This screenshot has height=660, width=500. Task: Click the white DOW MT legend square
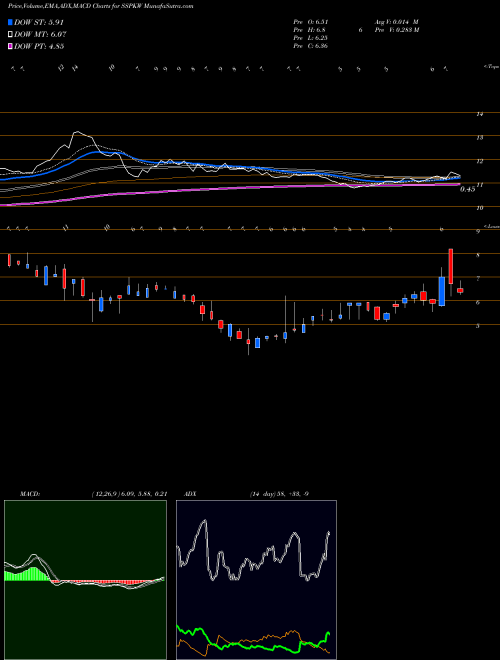(10, 35)
